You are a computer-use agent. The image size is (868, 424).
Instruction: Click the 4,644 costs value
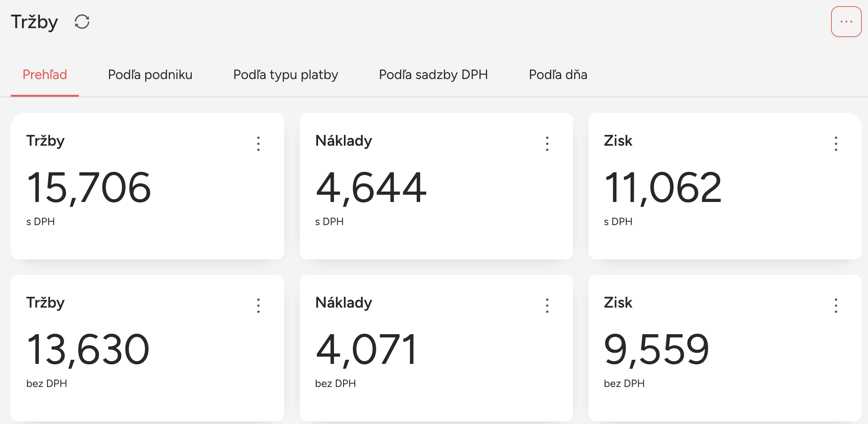pos(371,188)
